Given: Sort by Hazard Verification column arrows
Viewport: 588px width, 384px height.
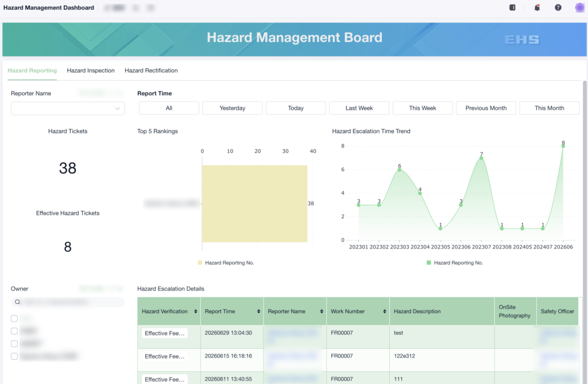Looking at the screenshot, I should click(x=196, y=311).
